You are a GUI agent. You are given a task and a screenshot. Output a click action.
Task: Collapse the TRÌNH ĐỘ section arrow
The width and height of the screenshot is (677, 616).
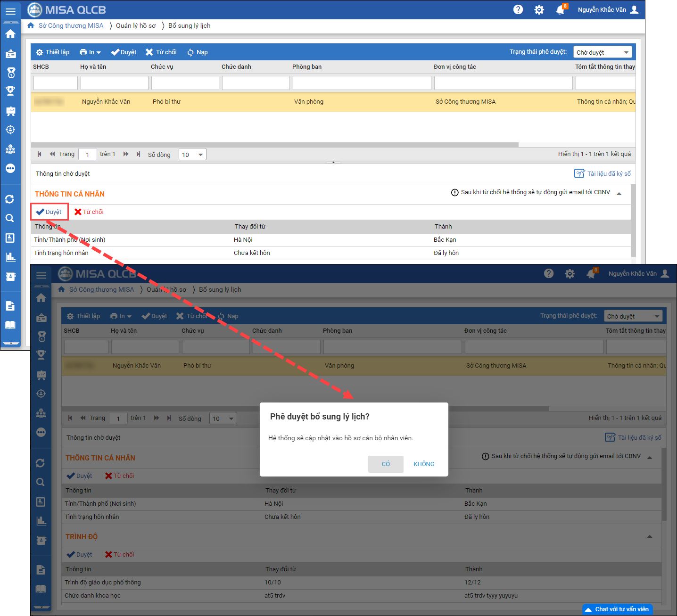tap(650, 536)
